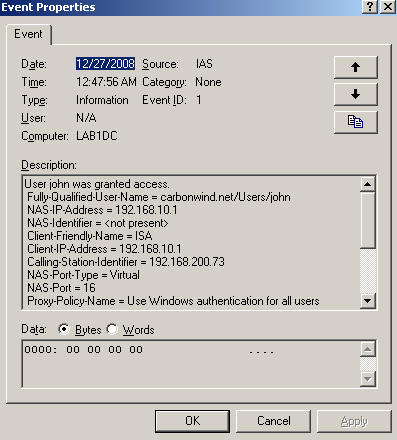Click the Event ID value 1
This screenshot has width=397, height=440.
(199, 100)
